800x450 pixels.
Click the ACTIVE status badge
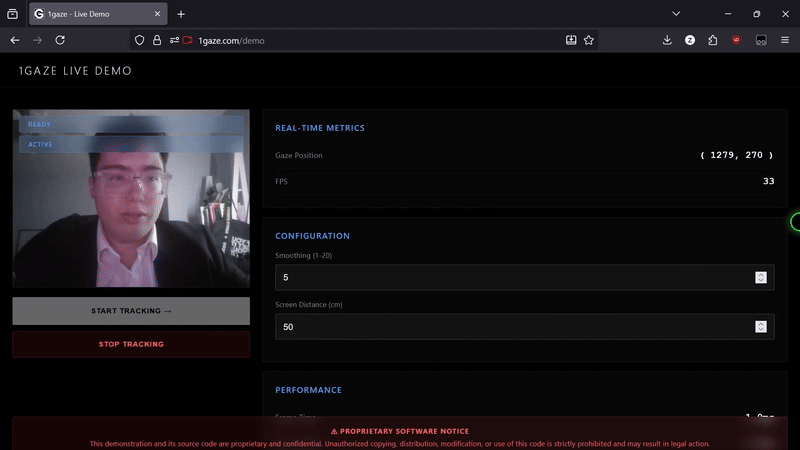(131, 144)
